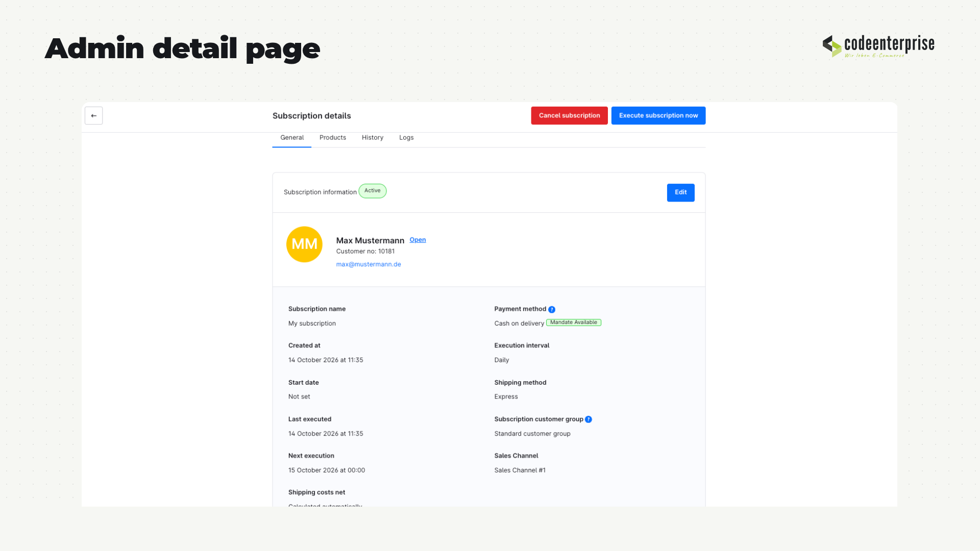Open the customer via Open link
The image size is (980, 551).
(418, 240)
